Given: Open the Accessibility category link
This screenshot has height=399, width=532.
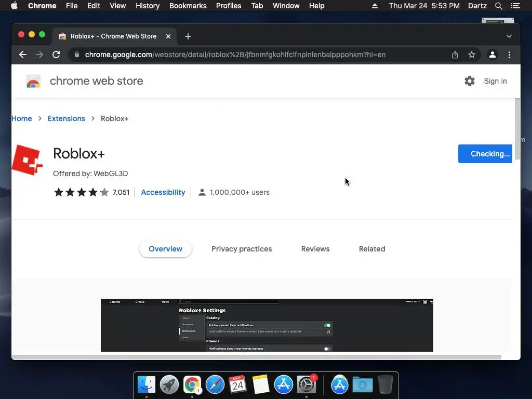Looking at the screenshot, I should 163,192.
